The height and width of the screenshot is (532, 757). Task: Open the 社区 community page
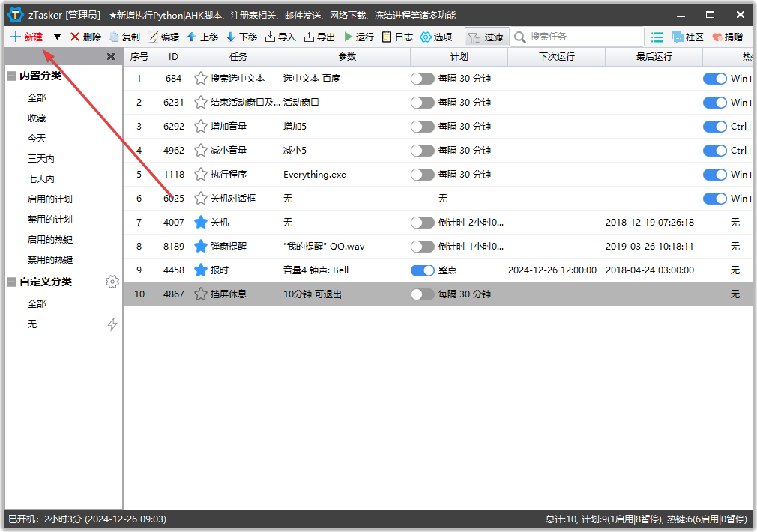coord(686,36)
